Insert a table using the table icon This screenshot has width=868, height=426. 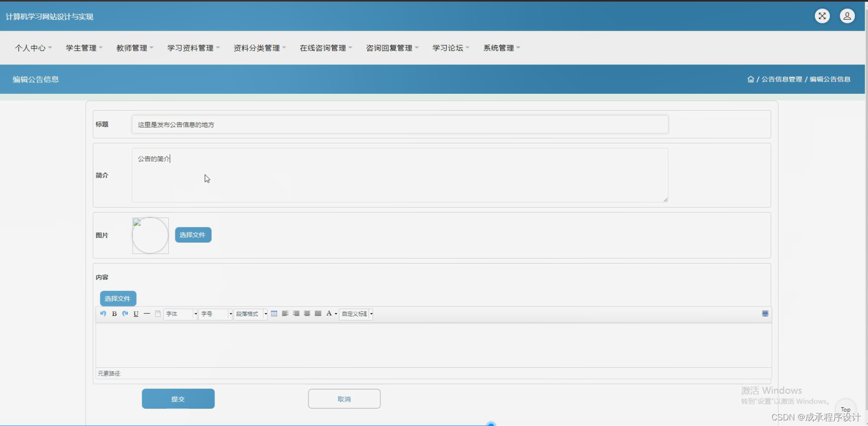[x=274, y=314]
